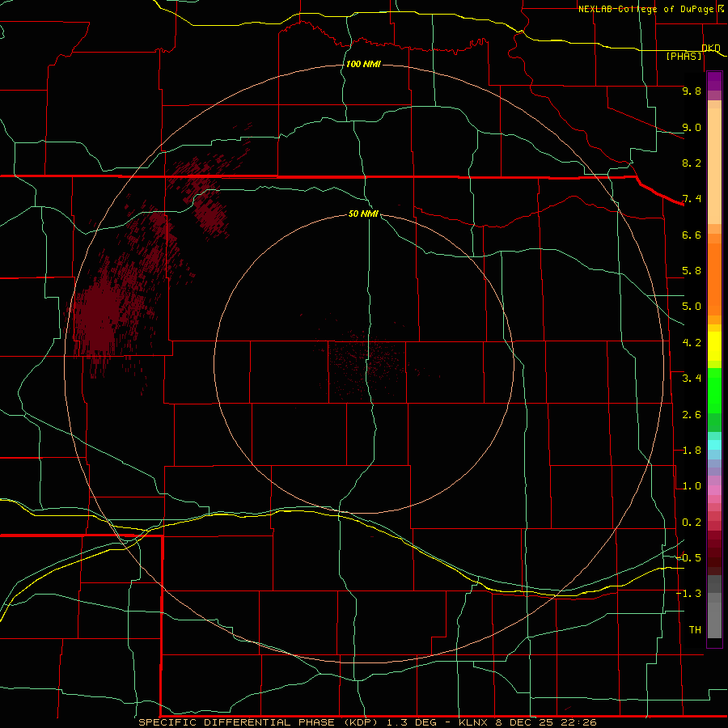Image resolution: width=728 pixels, height=728 pixels.
Task: Click the light peach swatch on the color bar
Action: (x=714, y=166)
